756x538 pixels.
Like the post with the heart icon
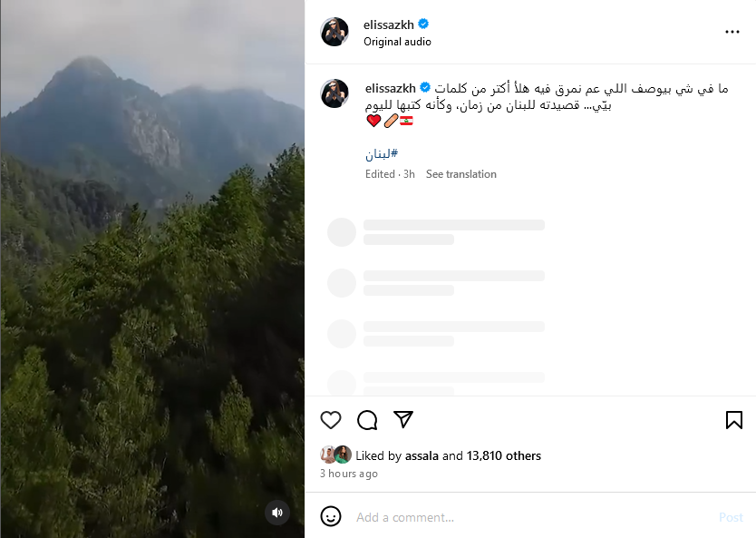coord(331,420)
